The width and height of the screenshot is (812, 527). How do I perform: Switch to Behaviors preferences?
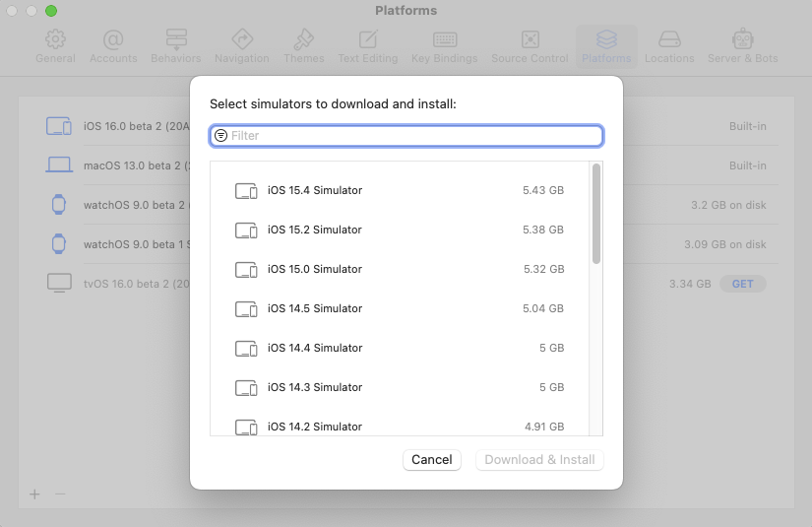click(x=176, y=45)
